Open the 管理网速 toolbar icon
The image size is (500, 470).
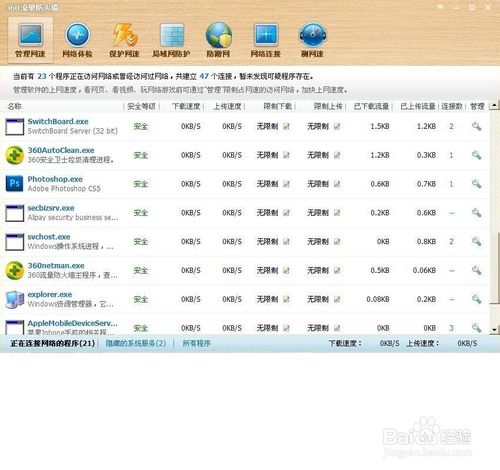pyautogui.click(x=30, y=40)
